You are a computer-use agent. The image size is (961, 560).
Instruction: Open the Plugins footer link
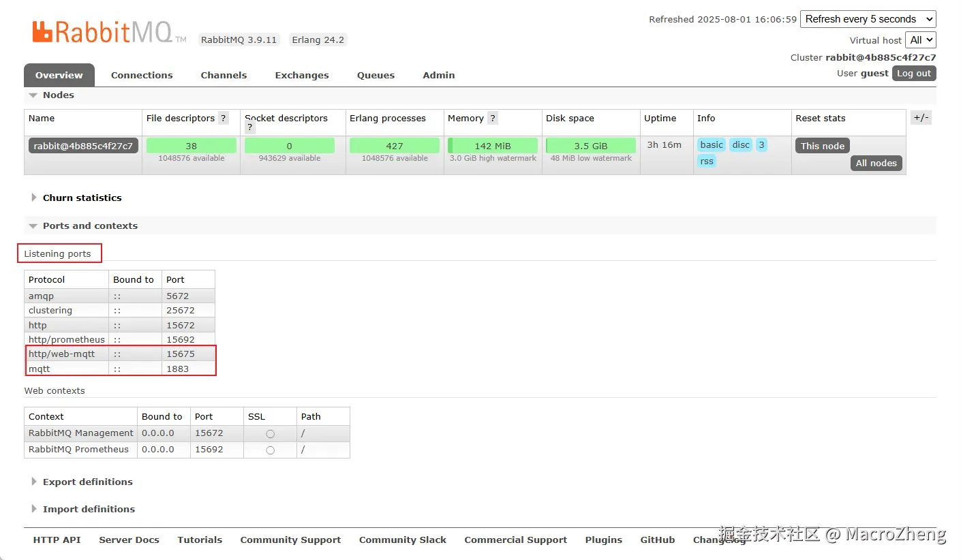click(x=604, y=540)
